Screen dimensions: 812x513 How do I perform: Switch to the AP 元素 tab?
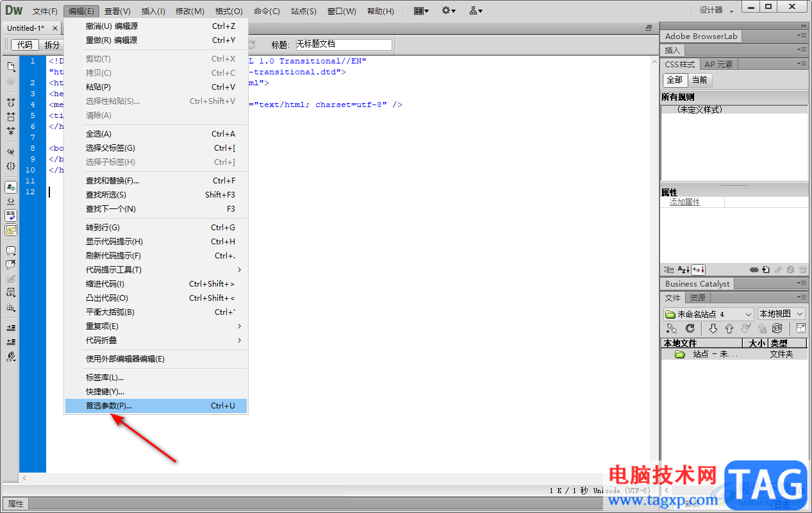(718, 64)
